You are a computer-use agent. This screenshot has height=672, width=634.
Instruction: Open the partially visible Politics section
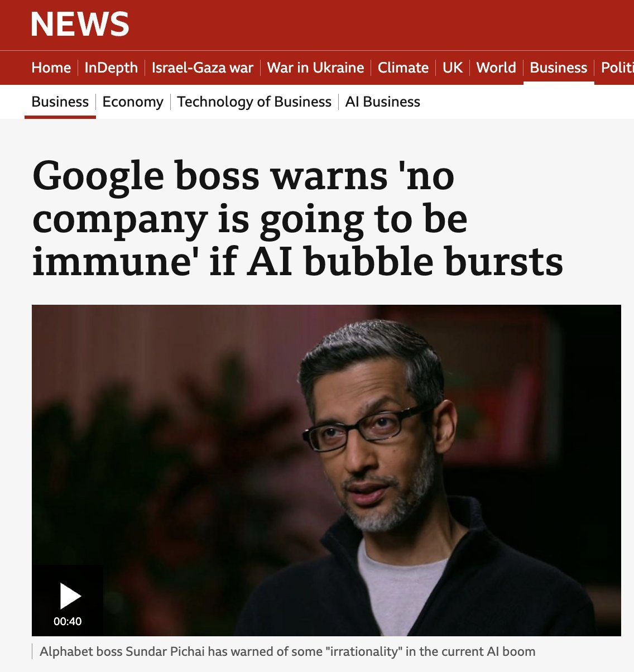[x=617, y=68]
